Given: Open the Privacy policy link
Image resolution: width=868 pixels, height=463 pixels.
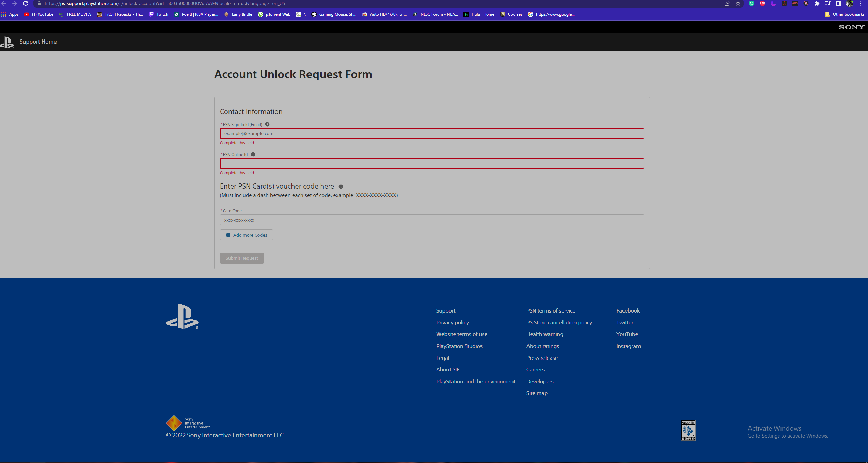Looking at the screenshot, I should 453,322.
